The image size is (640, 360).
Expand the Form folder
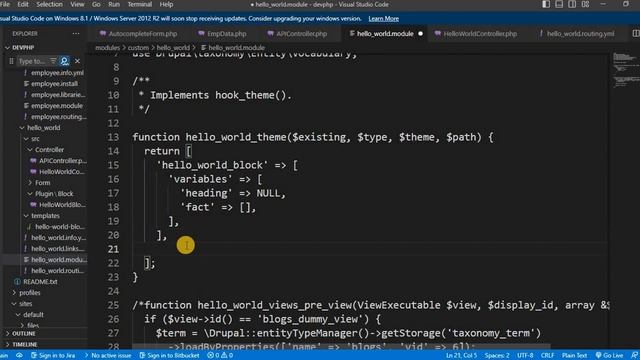(42, 183)
